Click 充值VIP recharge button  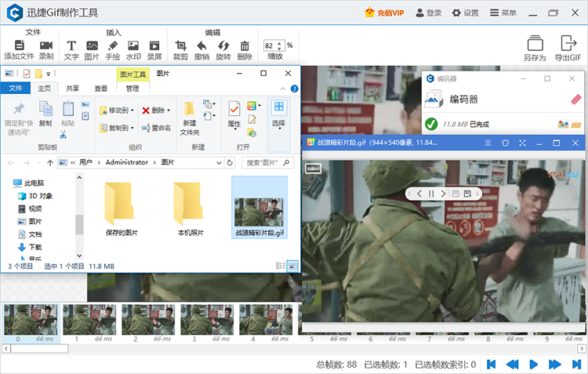tap(384, 13)
